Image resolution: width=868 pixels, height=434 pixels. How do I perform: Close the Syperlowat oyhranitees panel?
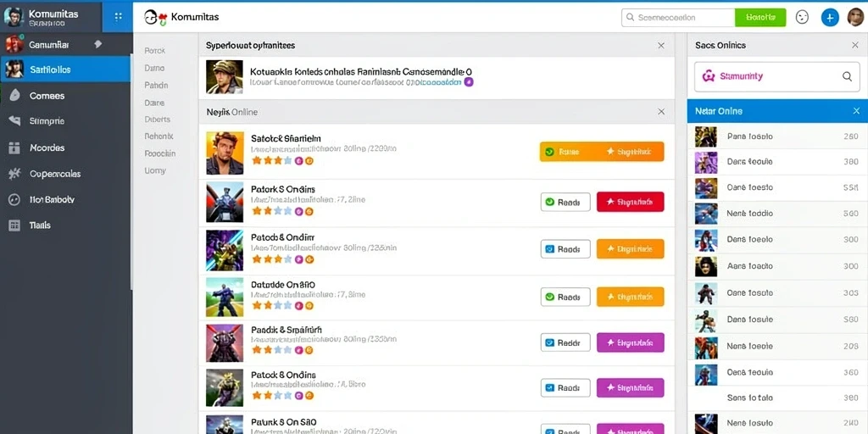pos(661,46)
